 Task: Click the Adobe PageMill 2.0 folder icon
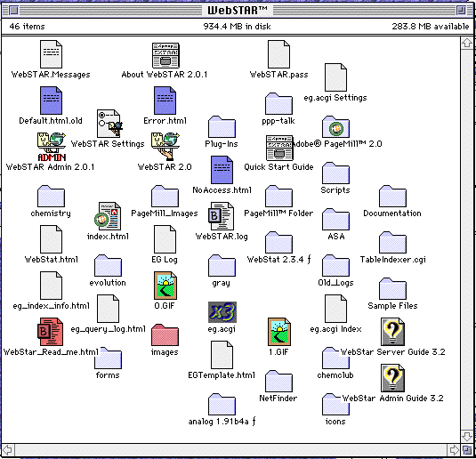click(x=335, y=127)
